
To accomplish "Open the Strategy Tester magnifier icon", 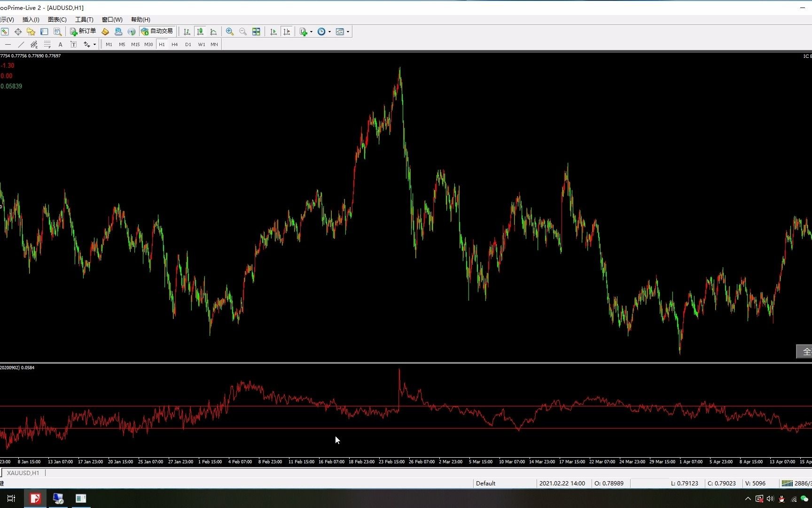I will 57,32.
